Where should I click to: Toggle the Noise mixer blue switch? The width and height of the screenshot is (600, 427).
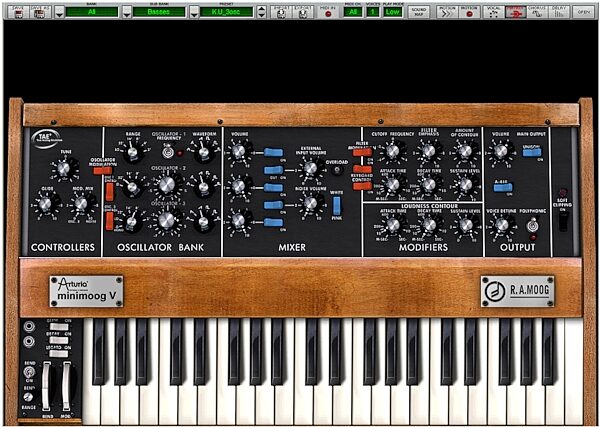273,205
